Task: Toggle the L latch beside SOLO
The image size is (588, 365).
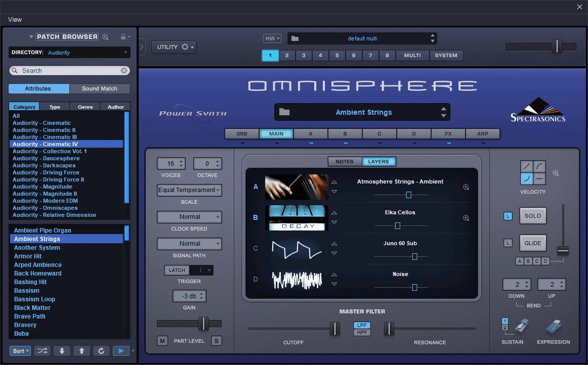Action: [x=508, y=216]
